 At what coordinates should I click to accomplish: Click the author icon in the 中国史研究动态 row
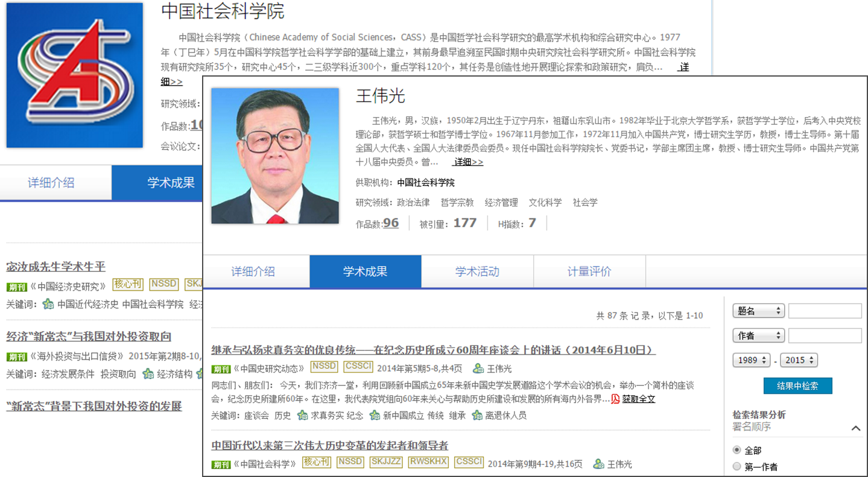pos(478,368)
